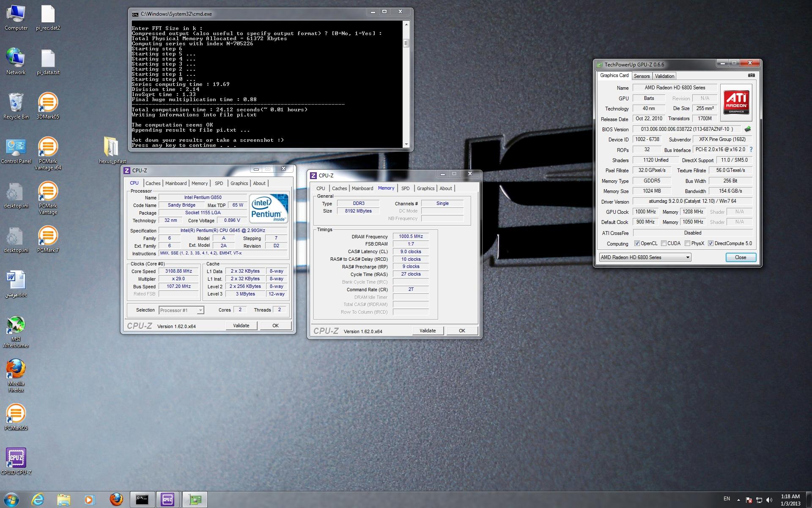812x508 pixels.
Task: Click the network tray icon
Action: click(759, 500)
